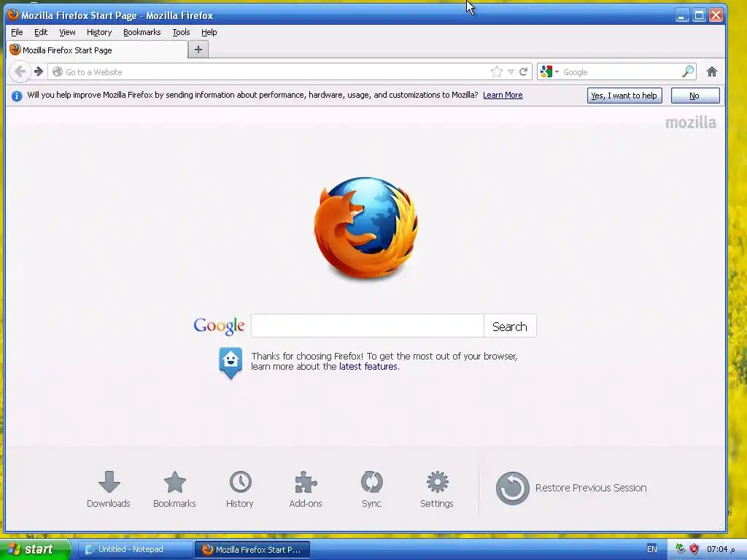Click the search bar magnifying glass
The image size is (747, 560).
pos(688,72)
